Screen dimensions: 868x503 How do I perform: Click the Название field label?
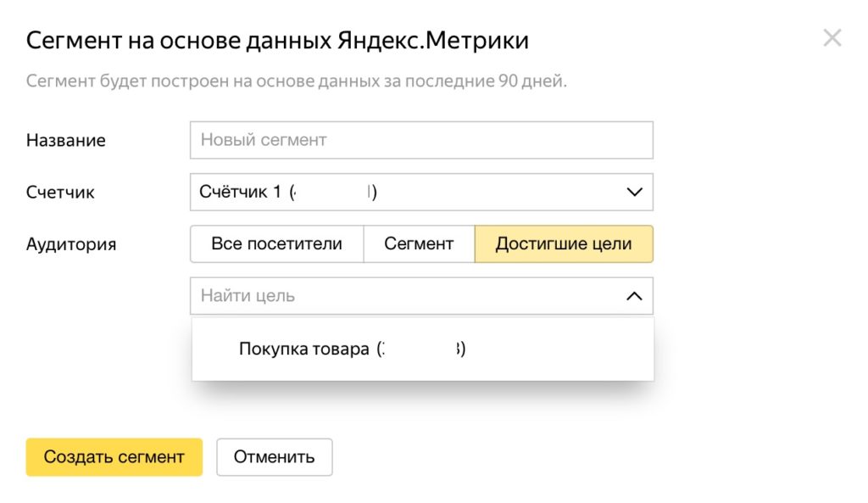click(66, 141)
